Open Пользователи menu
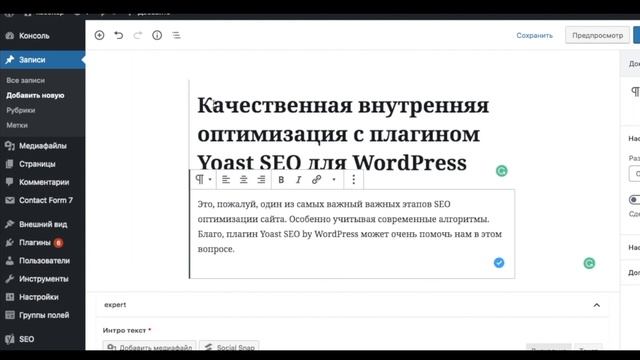Image resolution: width=640 pixels, height=360 pixels. coord(44,260)
